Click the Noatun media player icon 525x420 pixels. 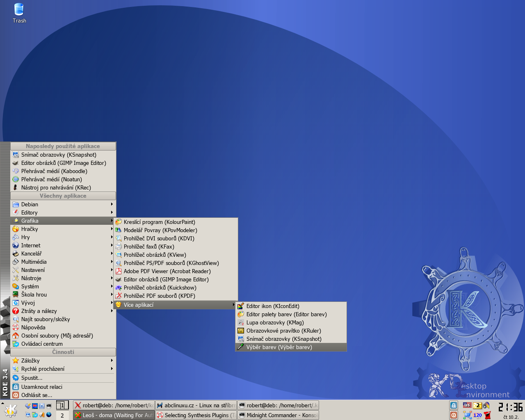click(x=16, y=179)
